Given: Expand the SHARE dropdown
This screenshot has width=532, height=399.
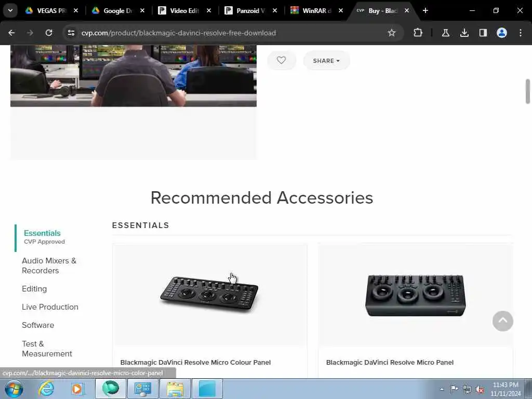Looking at the screenshot, I should click(x=326, y=61).
